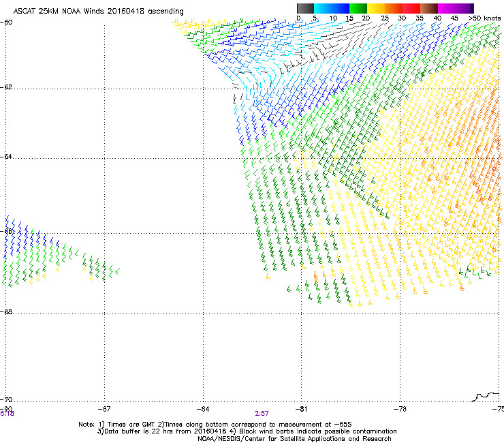Select the longitude label "-84"
504x443 pixels.
coord(203,409)
